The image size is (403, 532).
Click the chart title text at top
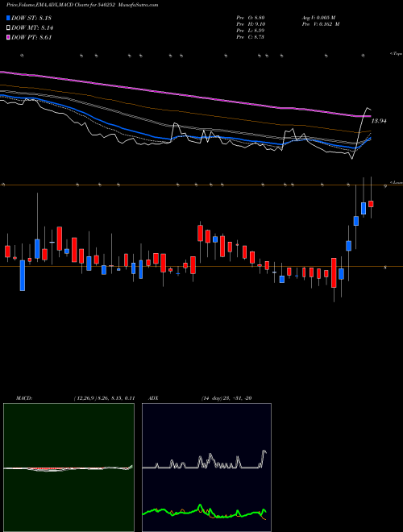click(82, 5)
